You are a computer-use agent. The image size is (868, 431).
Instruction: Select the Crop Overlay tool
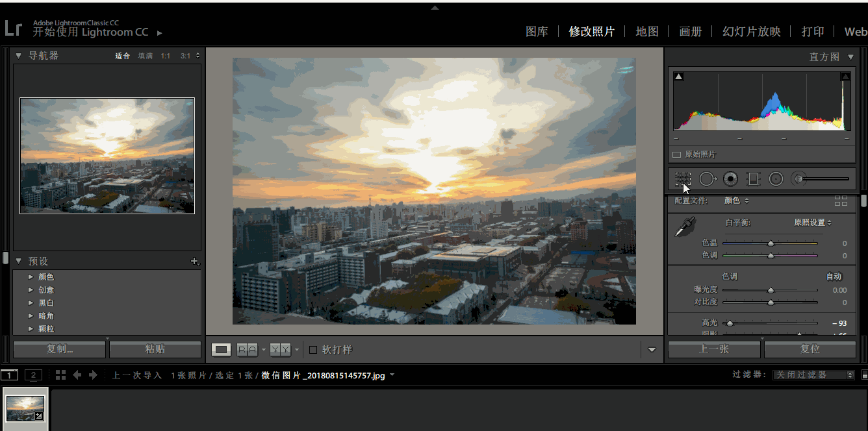pos(682,179)
